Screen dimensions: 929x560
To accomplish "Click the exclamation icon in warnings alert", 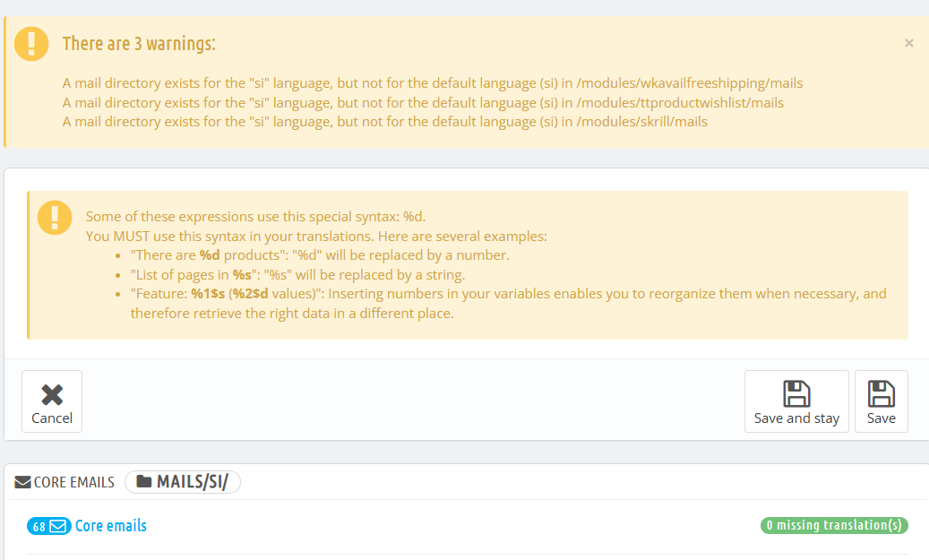I will pyautogui.click(x=32, y=44).
